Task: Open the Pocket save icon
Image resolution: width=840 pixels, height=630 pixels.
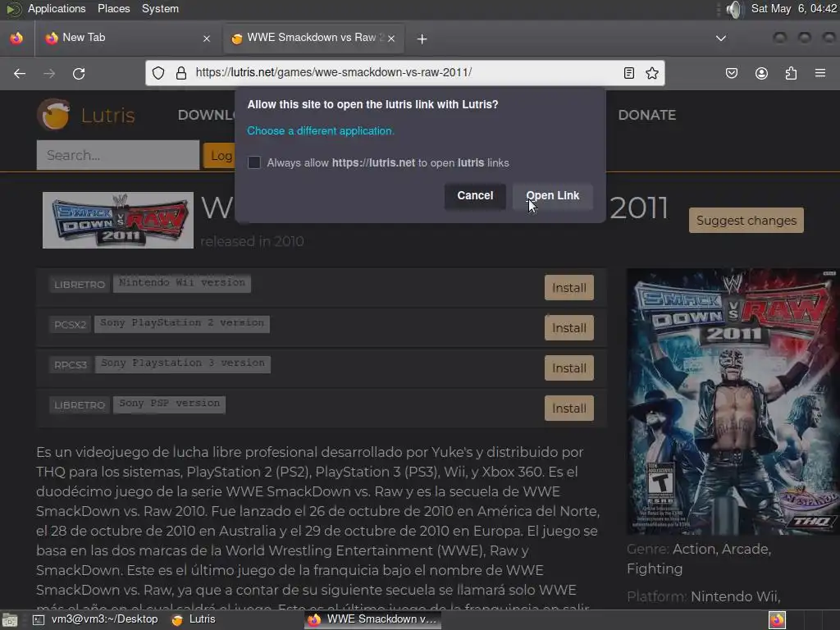Action: point(731,73)
